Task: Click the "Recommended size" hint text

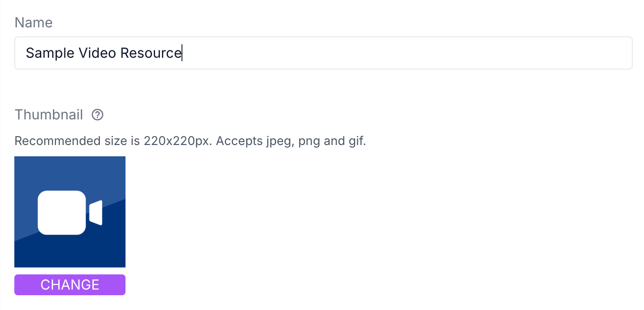Action: [x=76, y=141]
